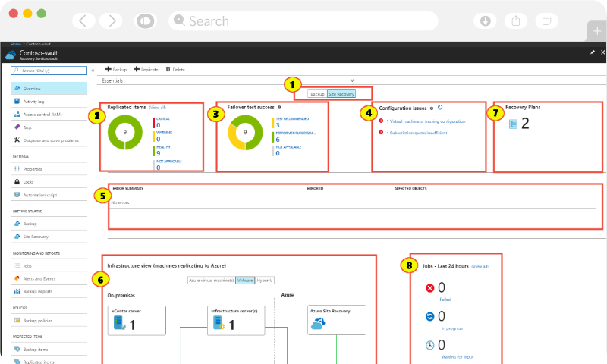The height and width of the screenshot is (364, 607).
Task: Click the failed jobs red X icon
Action: pos(430,288)
